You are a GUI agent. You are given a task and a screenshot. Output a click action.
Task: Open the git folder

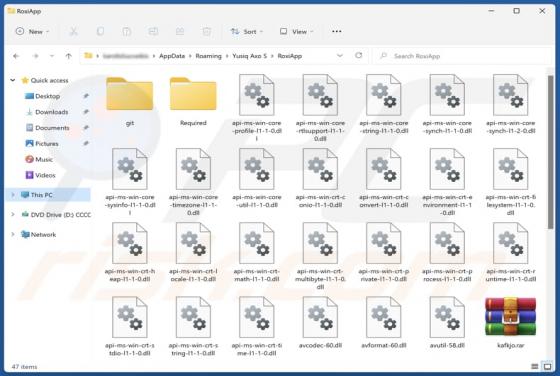tap(130, 94)
